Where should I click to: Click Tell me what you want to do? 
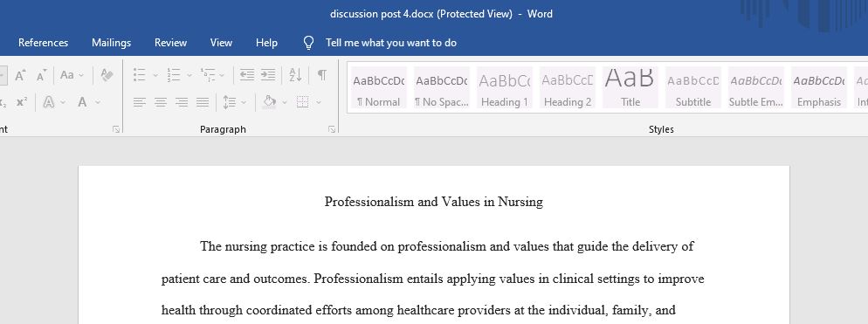[x=391, y=43]
